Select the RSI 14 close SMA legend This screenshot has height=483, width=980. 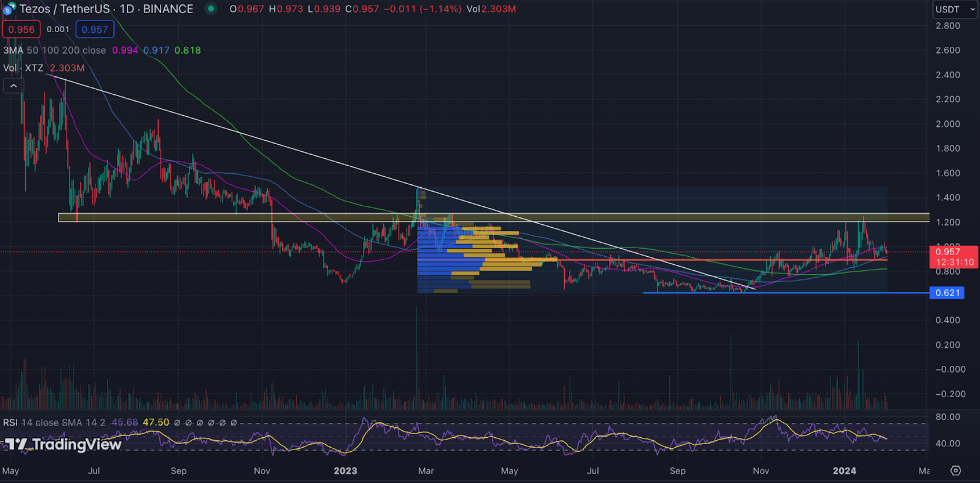[x=55, y=422]
